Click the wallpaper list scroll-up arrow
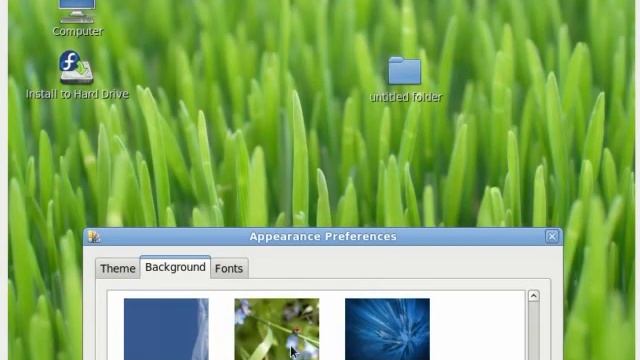 [x=533, y=296]
